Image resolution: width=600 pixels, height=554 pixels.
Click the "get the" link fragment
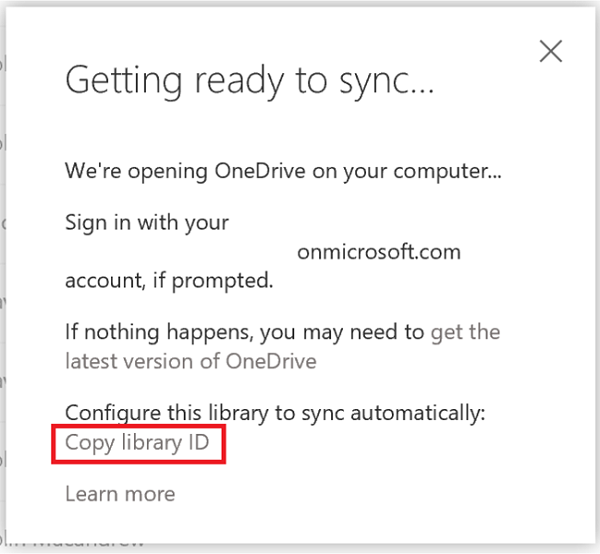pos(466,332)
